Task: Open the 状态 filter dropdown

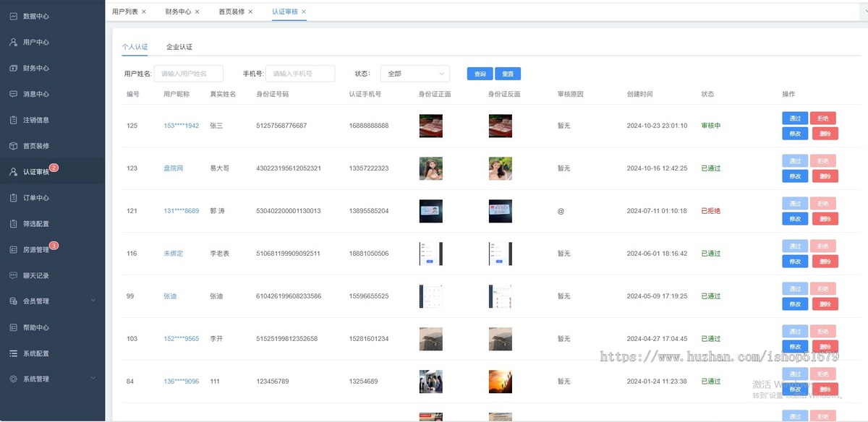Action: (x=415, y=74)
